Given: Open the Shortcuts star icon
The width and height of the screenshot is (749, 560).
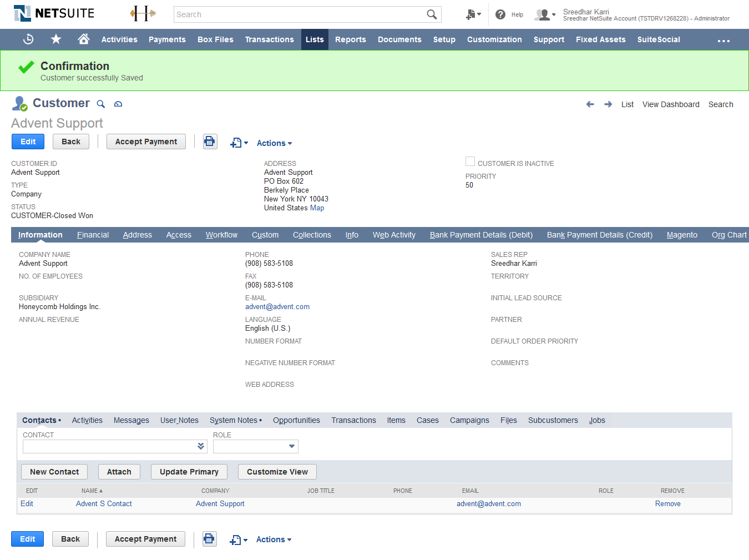Looking at the screenshot, I should pyautogui.click(x=56, y=39).
